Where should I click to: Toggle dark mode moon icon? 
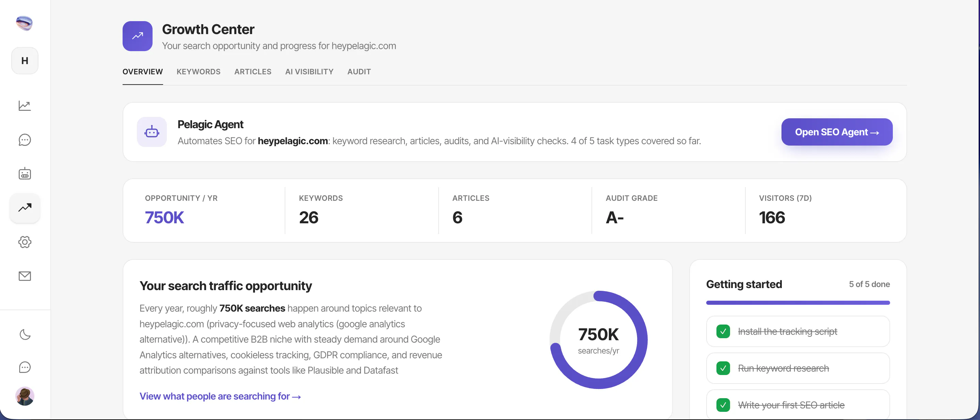[25, 334]
